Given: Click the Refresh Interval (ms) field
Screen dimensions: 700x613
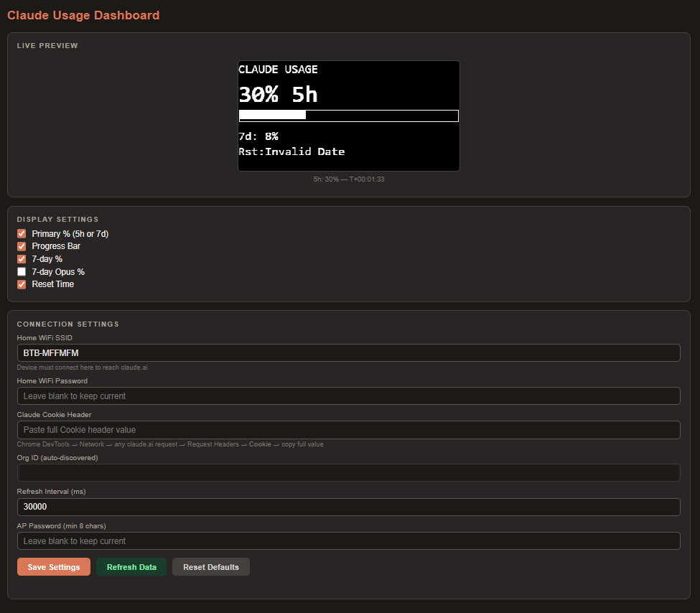Looking at the screenshot, I should 349,507.
